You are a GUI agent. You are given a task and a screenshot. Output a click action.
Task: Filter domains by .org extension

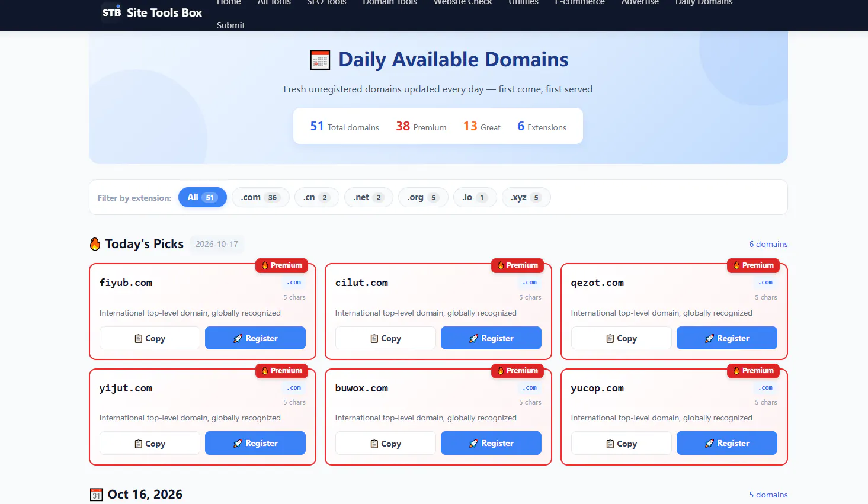423,197
